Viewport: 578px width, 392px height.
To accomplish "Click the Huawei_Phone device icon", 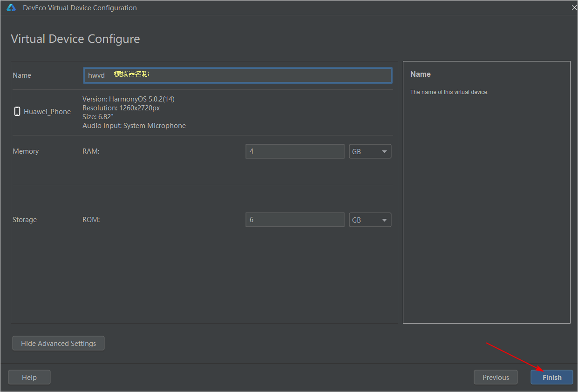I will (x=17, y=111).
